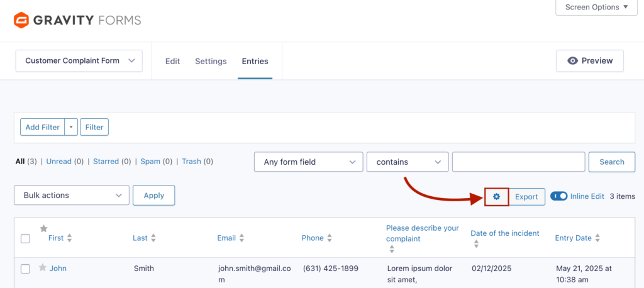
Task: Click the Gravity Forms logo
Action: point(77,21)
